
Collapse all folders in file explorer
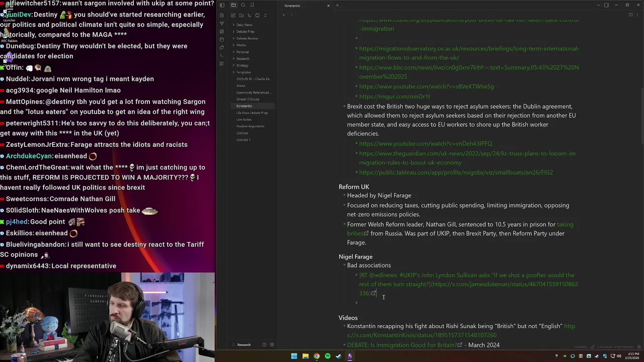tap(265, 15)
